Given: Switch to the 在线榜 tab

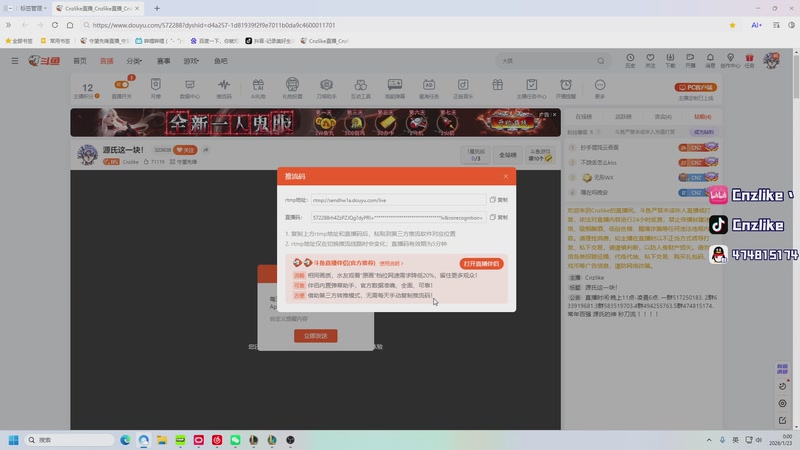Looking at the screenshot, I should point(584,117).
